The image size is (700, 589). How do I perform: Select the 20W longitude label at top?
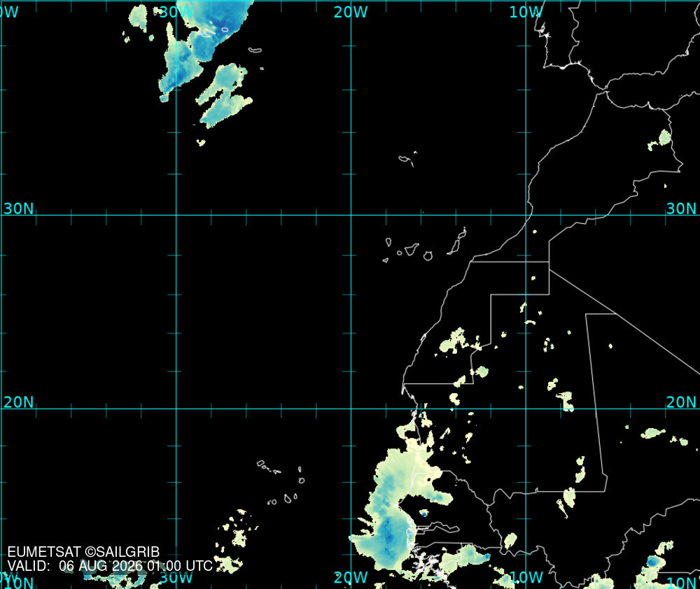pos(351,12)
